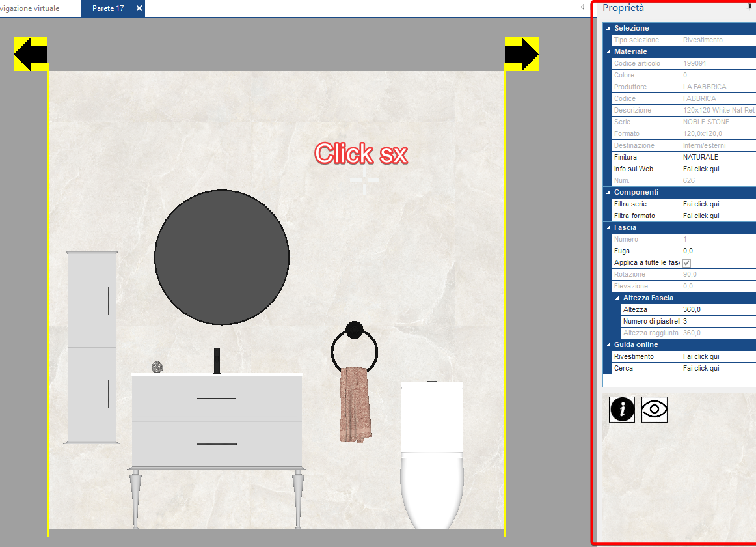Open tile info with the i icon

tap(622, 410)
